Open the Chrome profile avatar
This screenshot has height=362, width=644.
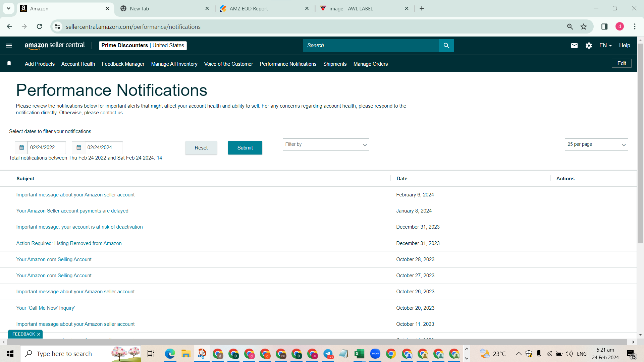[x=620, y=26]
